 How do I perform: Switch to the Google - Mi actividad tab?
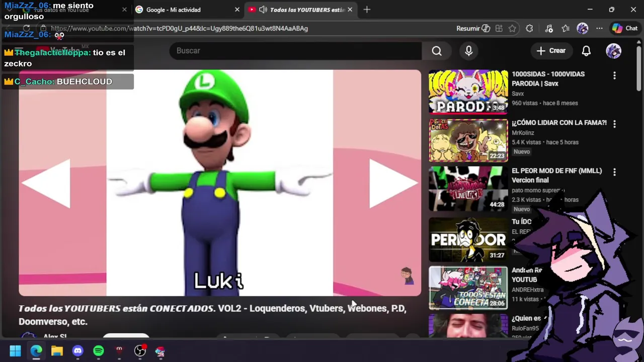(x=187, y=10)
